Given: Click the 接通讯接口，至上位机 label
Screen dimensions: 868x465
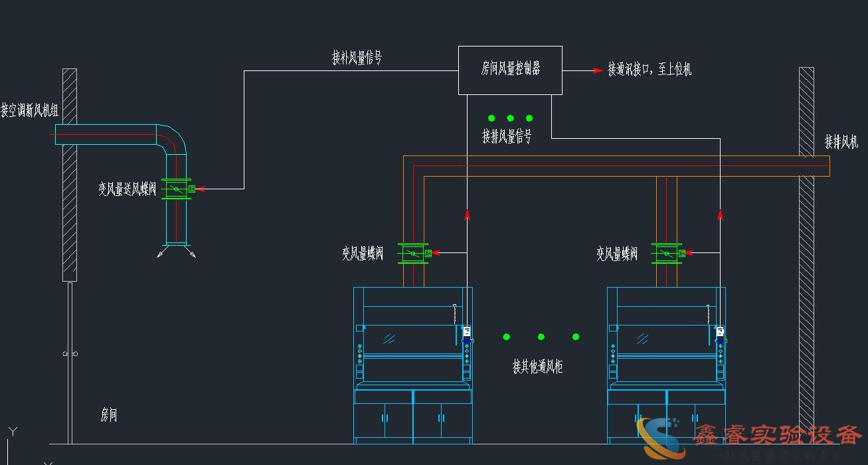Looking at the screenshot, I should 650,69.
